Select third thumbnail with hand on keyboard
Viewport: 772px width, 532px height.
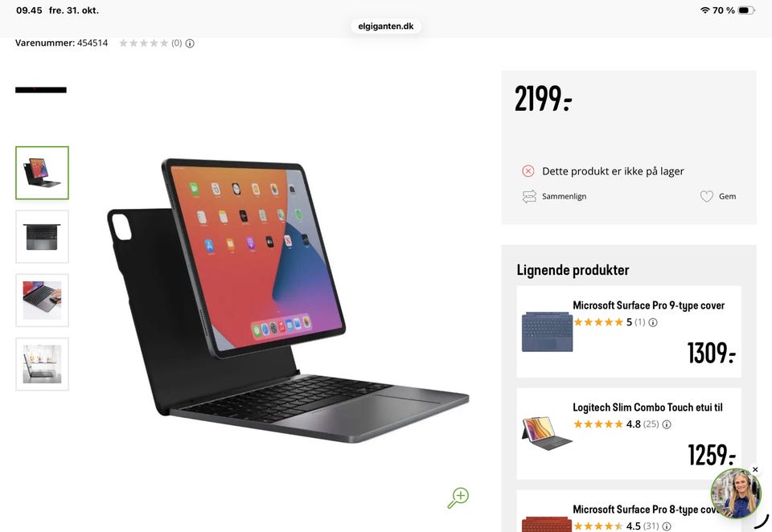(43, 301)
